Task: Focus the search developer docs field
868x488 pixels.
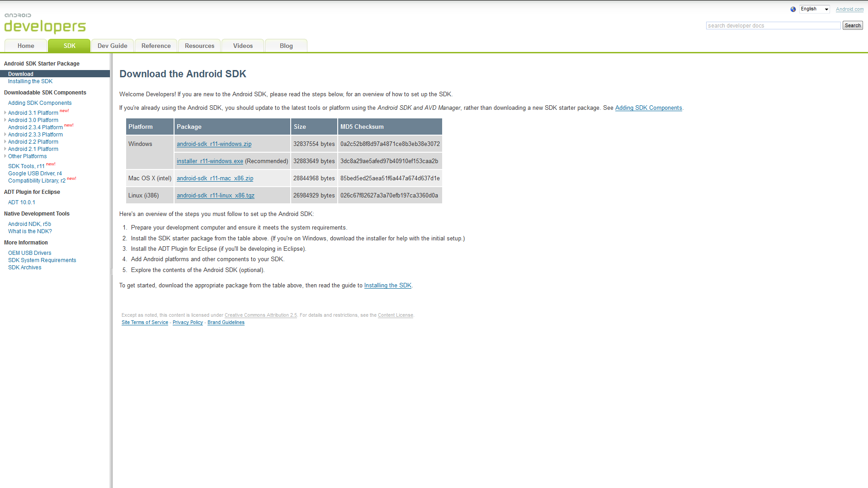Action: [773, 26]
